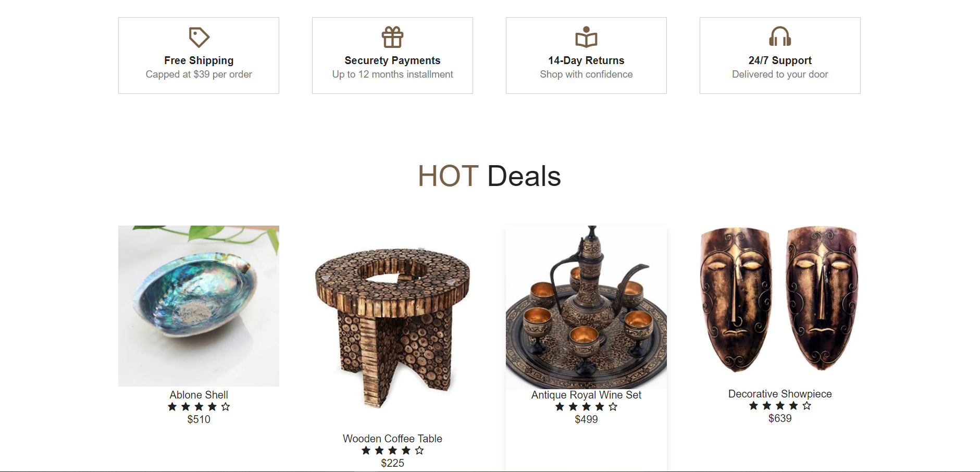
Task: Open the Antique Royal Wine Set image
Action: coord(586,306)
